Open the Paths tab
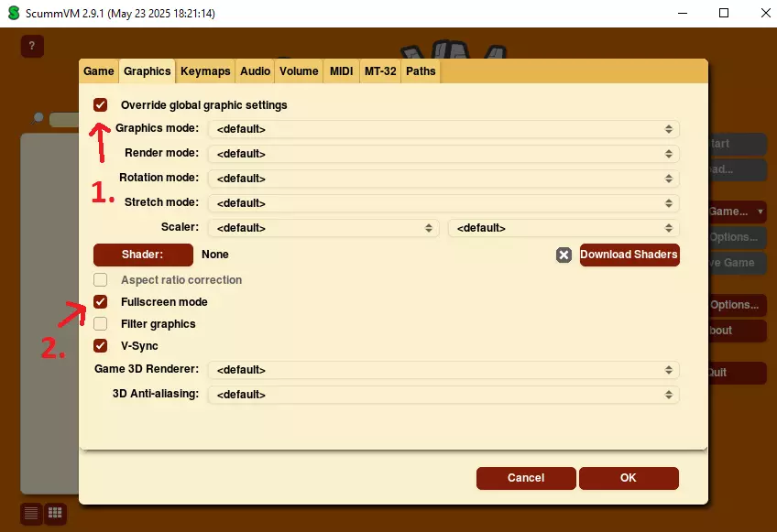 coord(421,71)
